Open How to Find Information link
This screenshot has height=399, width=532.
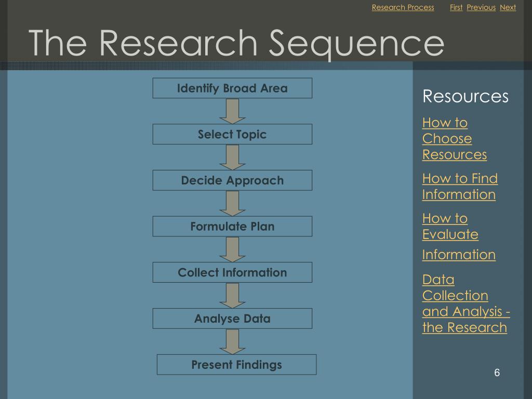(x=460, y=187)
